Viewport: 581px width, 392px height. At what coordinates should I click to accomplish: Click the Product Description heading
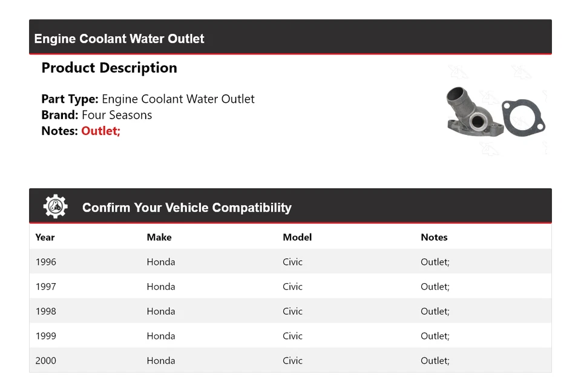pos(109,68)
